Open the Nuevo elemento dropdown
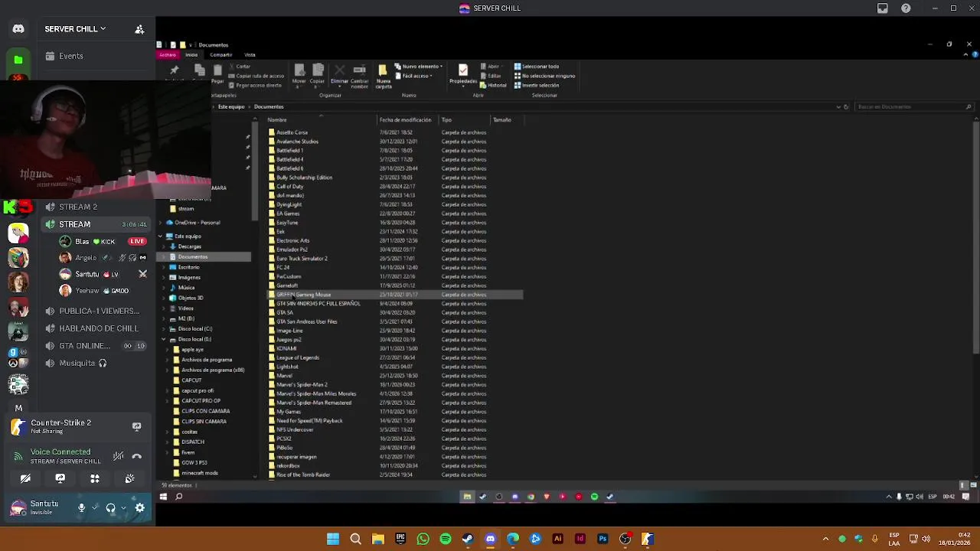Screen dimensions: 980x551 419,67
